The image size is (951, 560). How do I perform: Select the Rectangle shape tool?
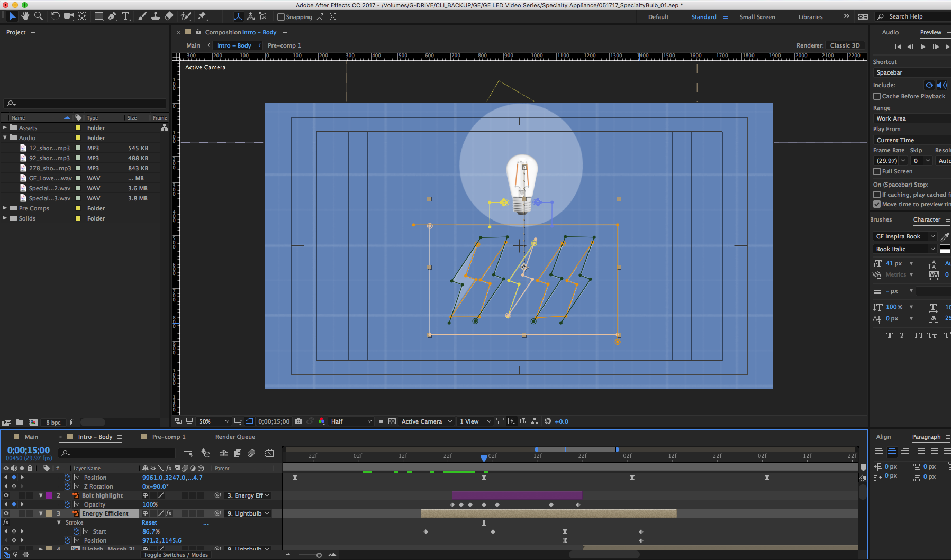[x=98, y=16]
